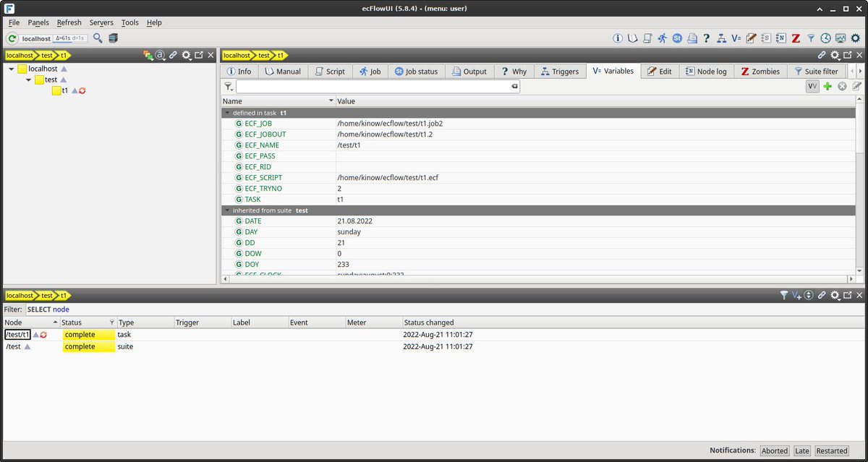Open Edit pencil icon in top toolbar

[751, 38]
